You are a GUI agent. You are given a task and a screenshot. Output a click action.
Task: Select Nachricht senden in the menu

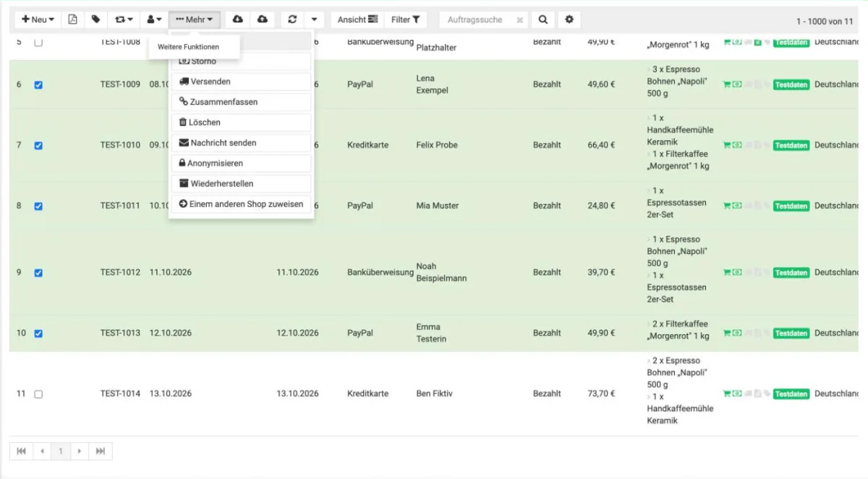pos(241,143)
